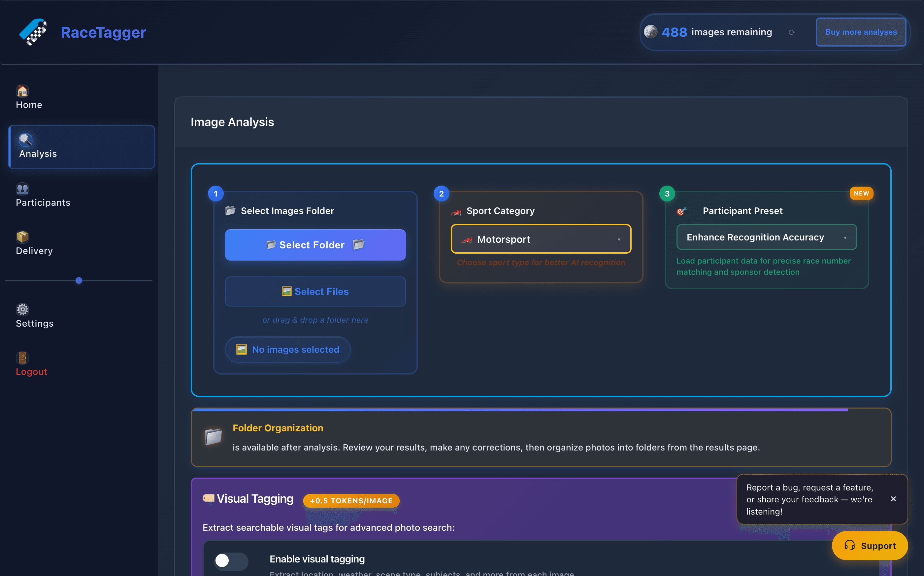Refresh the remaining images token count
924x576 pixels.
pyautogui.click(x=792, y=32)
